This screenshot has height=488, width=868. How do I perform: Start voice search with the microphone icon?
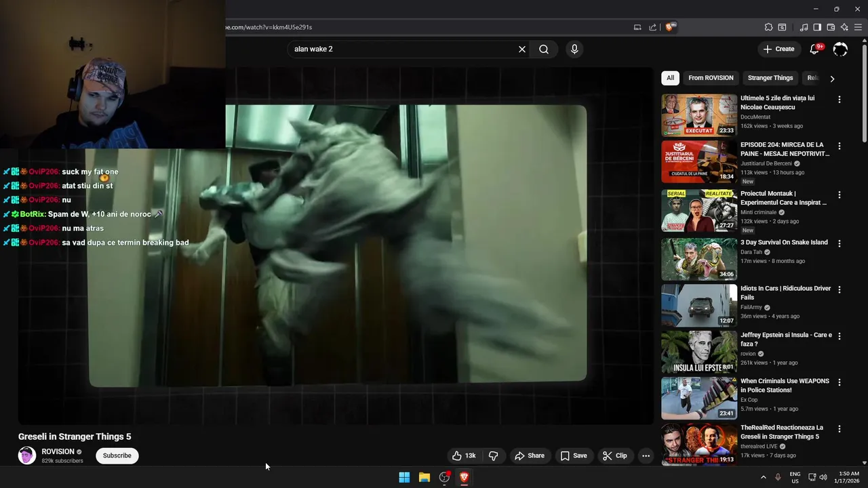574,49
